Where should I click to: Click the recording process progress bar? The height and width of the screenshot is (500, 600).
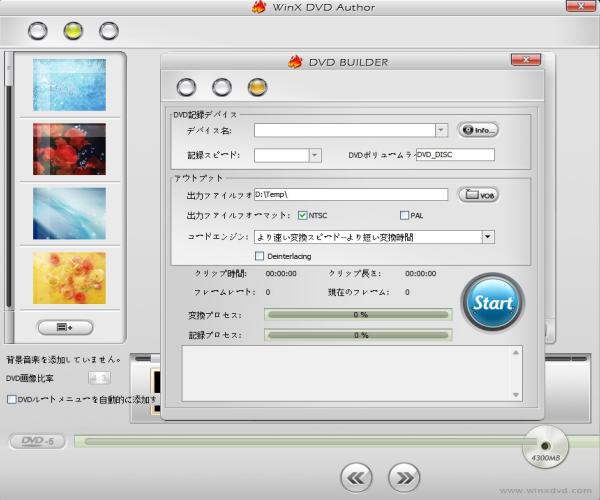point(358,335)
